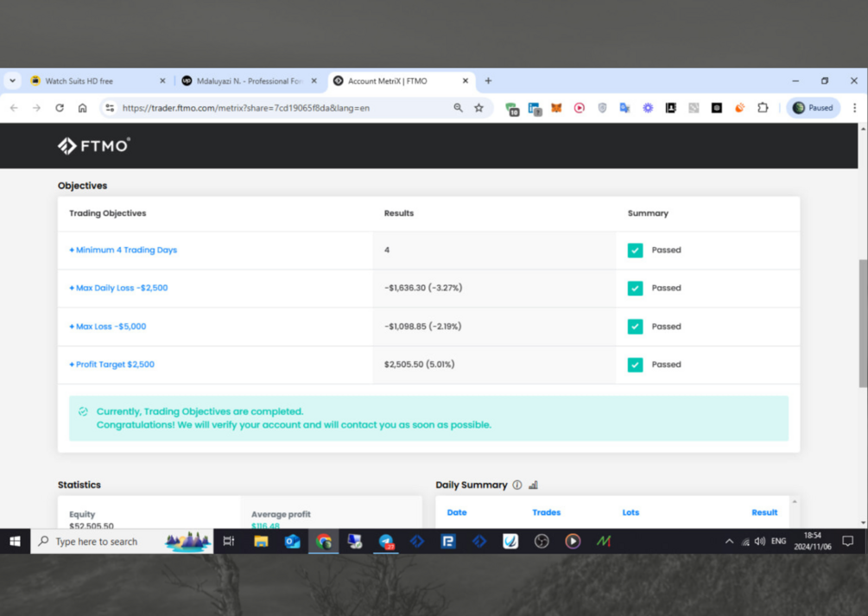The height and width of the screenshot is (616, 868).
Task: Click the Daily Summary scroll up arrow
Action: pyautogui.click(x=795, y=501)
